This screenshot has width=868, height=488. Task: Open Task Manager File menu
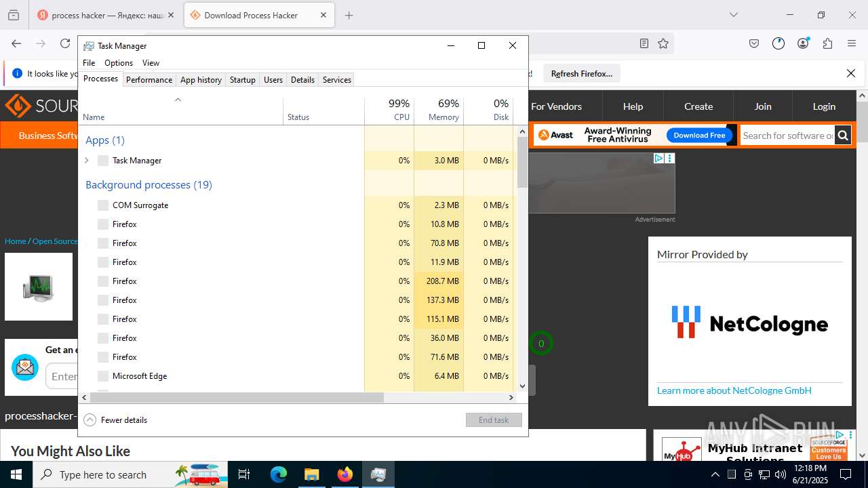coord(89,63)
